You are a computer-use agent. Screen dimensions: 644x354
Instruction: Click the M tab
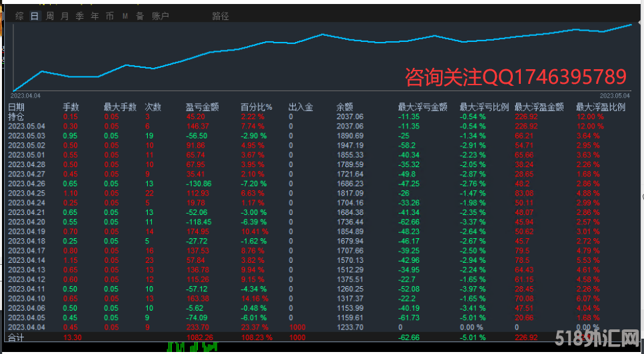tap(125, 16)
